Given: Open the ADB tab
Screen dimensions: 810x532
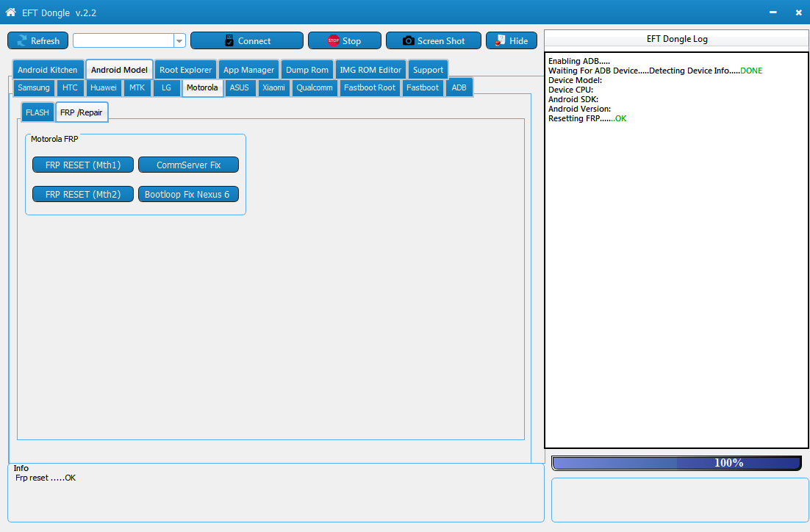Looking at the screenshot, I should 459,87.
